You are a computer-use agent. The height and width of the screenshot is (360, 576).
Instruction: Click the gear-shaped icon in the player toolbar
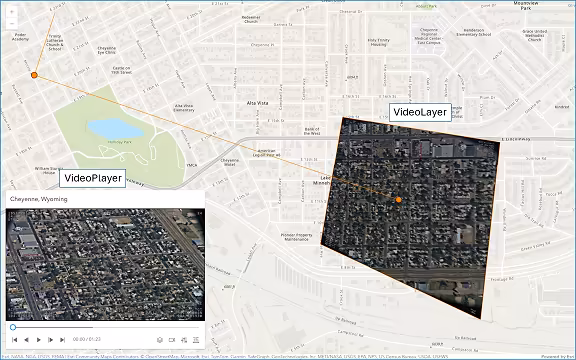point(160,340)
